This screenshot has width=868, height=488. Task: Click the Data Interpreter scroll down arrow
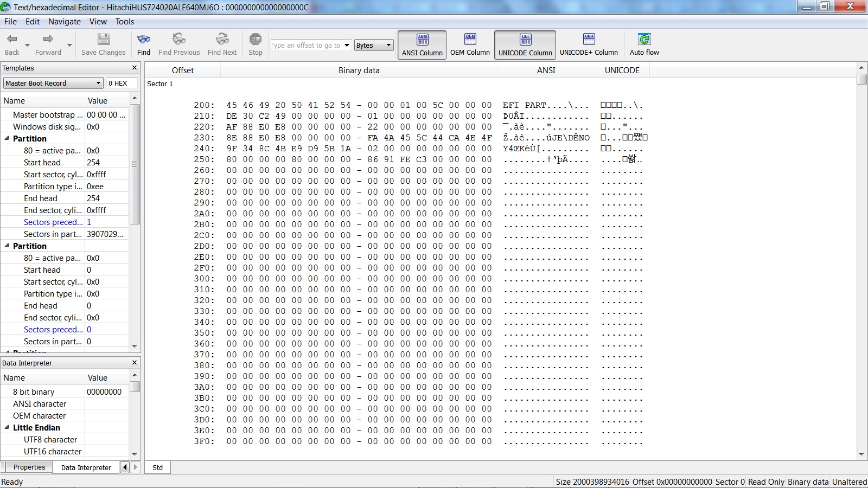tap(135, 454)
